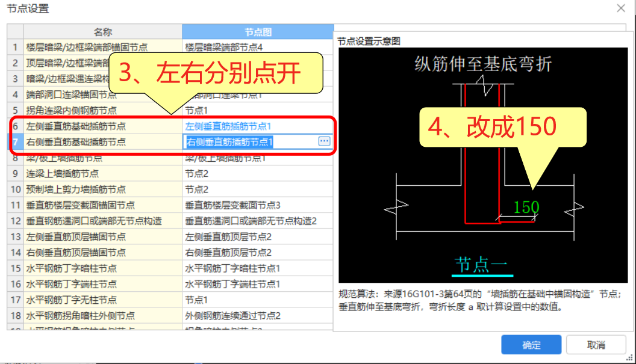Select row 右侧垂直筋顶层锚固节点
This screenshot has height=364, width=636.
point(103,253)
